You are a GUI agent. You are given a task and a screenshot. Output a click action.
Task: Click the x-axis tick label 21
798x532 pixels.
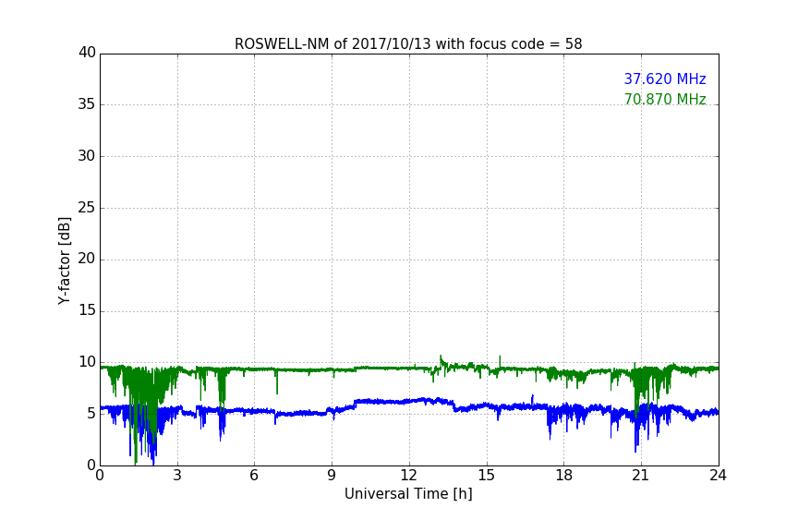[641, 476]
